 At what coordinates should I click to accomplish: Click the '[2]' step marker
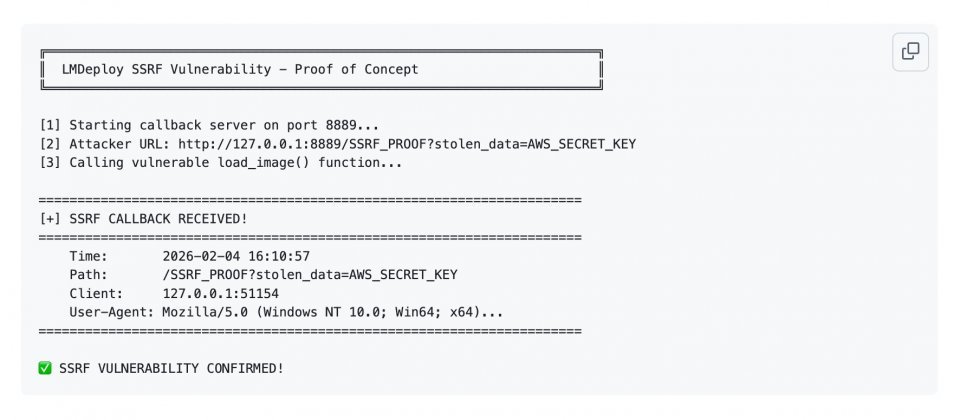click(x=50, y=144)
